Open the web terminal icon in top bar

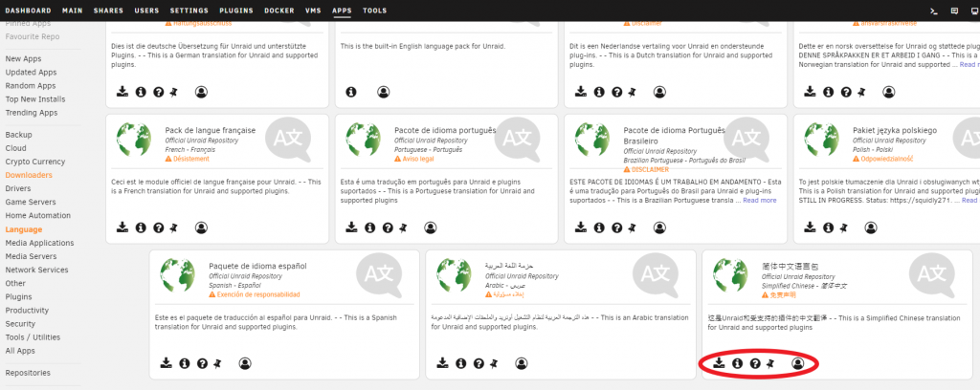[x=934, y=11]
